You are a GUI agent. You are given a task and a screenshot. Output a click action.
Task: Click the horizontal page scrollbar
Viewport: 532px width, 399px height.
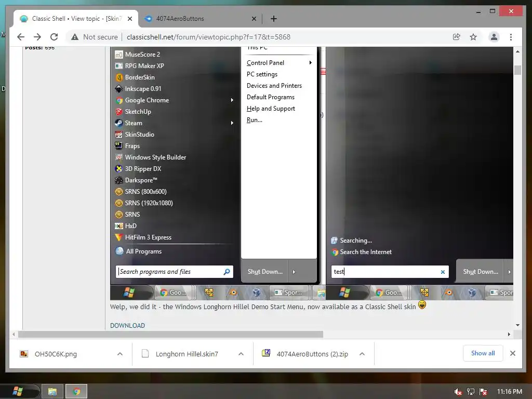(x=170, y=334)
